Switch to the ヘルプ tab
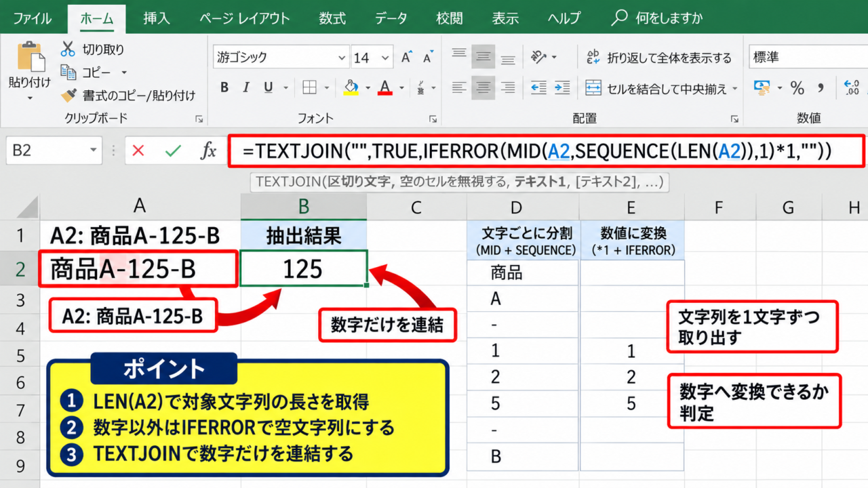Image resolution: width=868 pixels, height=488 pixels. click(564, 18)
